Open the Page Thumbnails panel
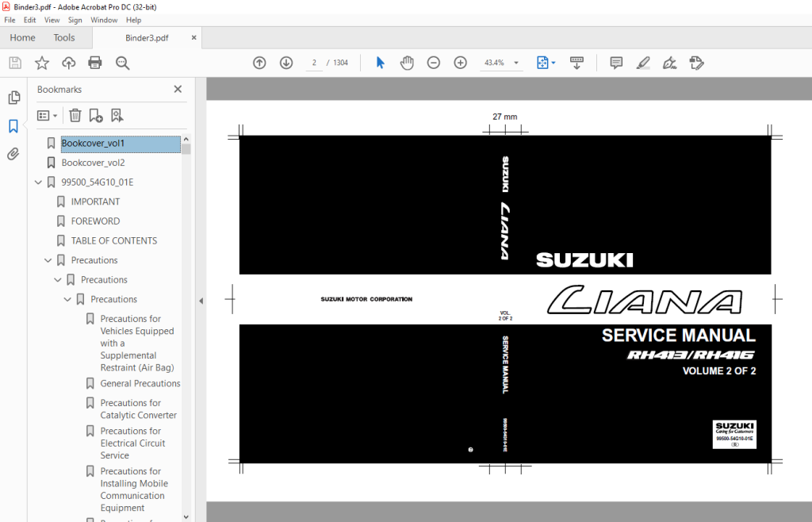812x522 pixels. click(14, 98)
